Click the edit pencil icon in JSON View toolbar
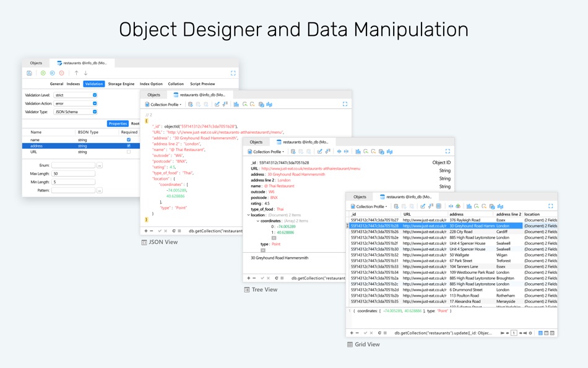Screen dimensions: 588x368 [x=217, y=105]
